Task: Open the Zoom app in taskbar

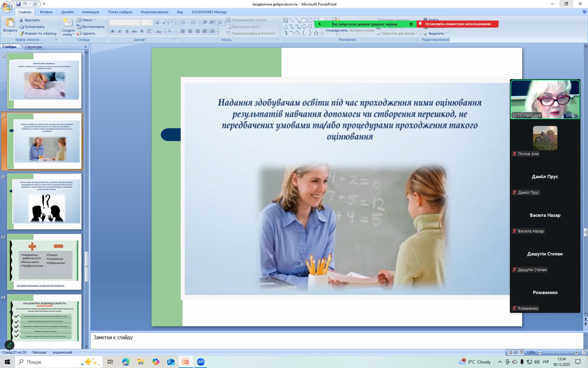Action: pyautogui.click(x=201, y=362)
